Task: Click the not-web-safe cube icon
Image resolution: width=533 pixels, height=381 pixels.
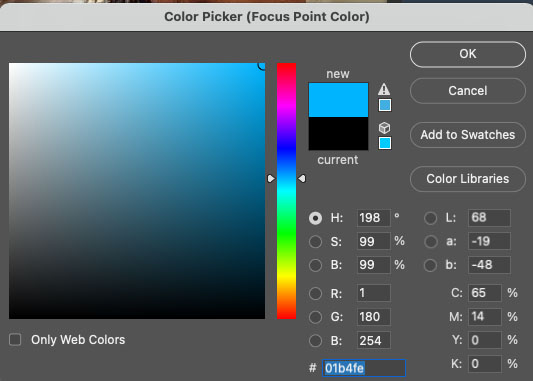Action: pos(384,128)
